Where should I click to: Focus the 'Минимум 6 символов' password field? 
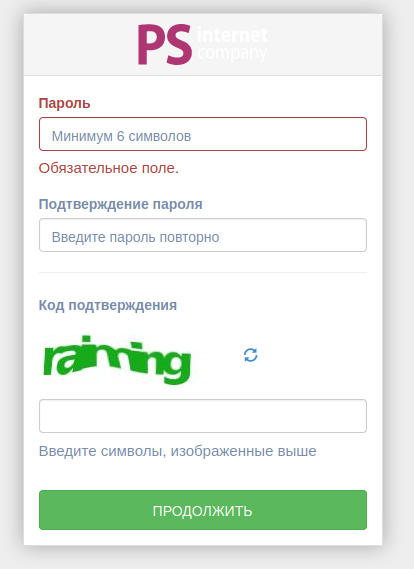[203, 134]
